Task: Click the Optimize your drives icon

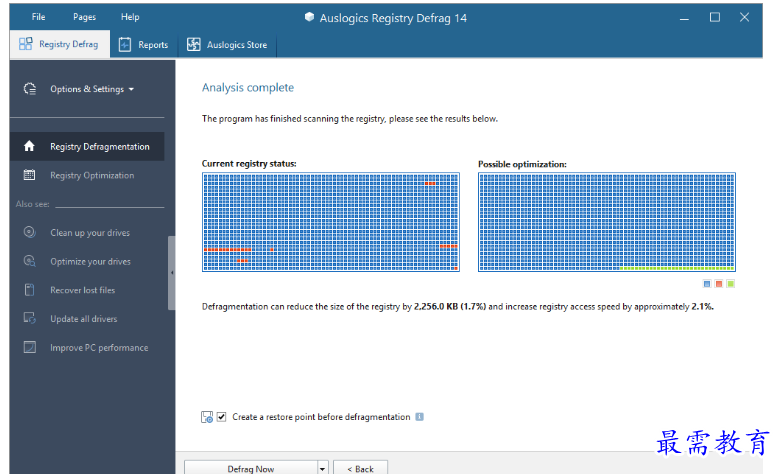Action: (30, 261)
